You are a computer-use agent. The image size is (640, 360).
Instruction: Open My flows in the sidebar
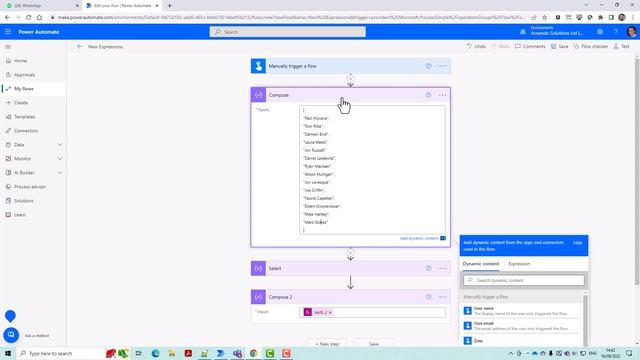[x=24, y=89]
